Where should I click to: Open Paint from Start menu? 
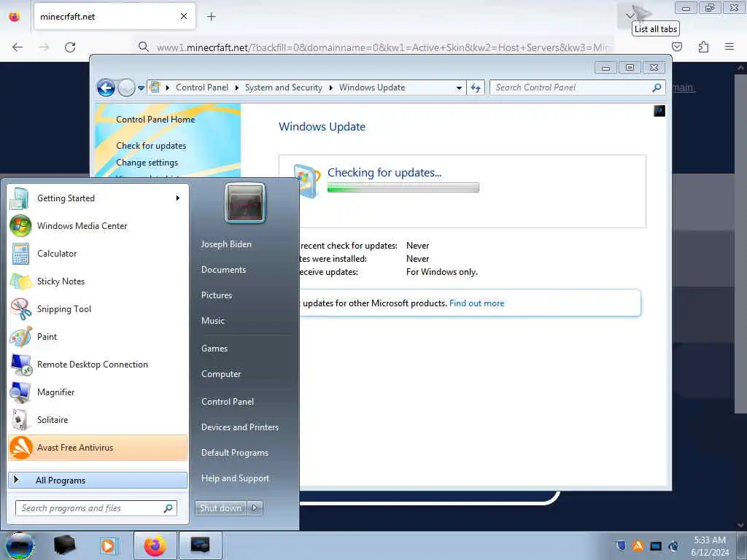point(98,337)
